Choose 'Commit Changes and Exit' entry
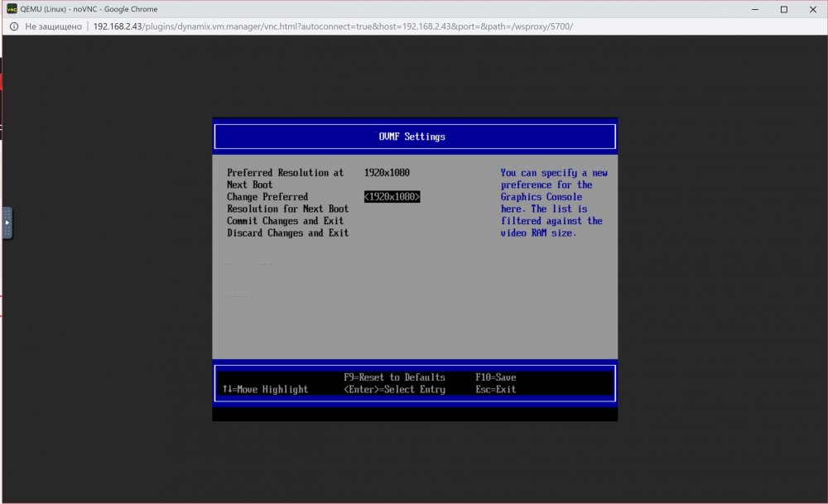 point(285,221)
